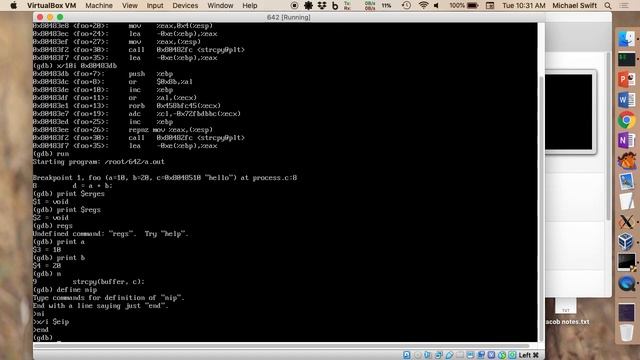Open Preview app in the Dock

(x=627, y=181)
